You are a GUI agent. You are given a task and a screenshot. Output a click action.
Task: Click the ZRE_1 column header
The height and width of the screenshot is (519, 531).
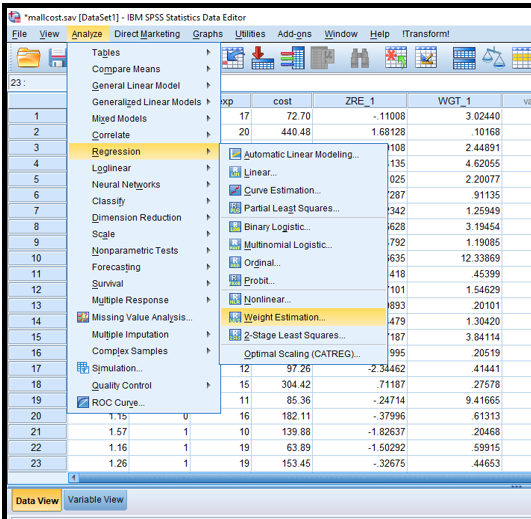[360, 101]
